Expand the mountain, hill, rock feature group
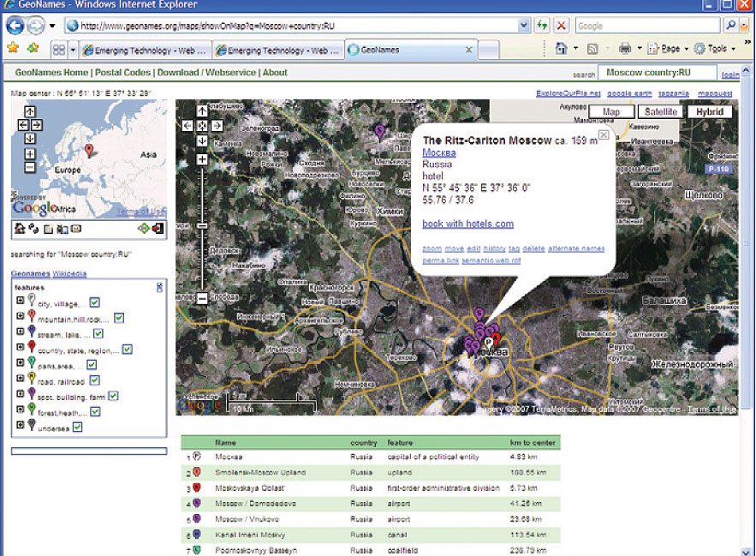This screenshot has height=556, width=756. coord(21,318)
